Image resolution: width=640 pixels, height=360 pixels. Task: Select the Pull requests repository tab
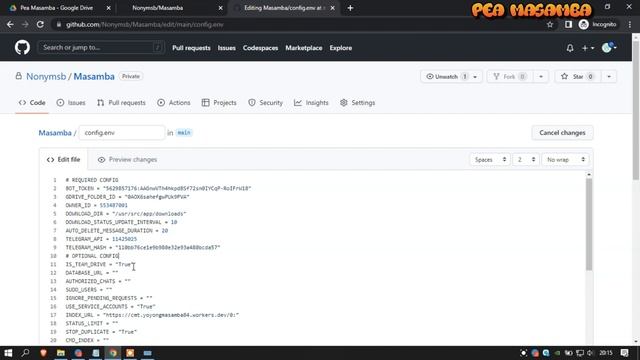[121, 103]
